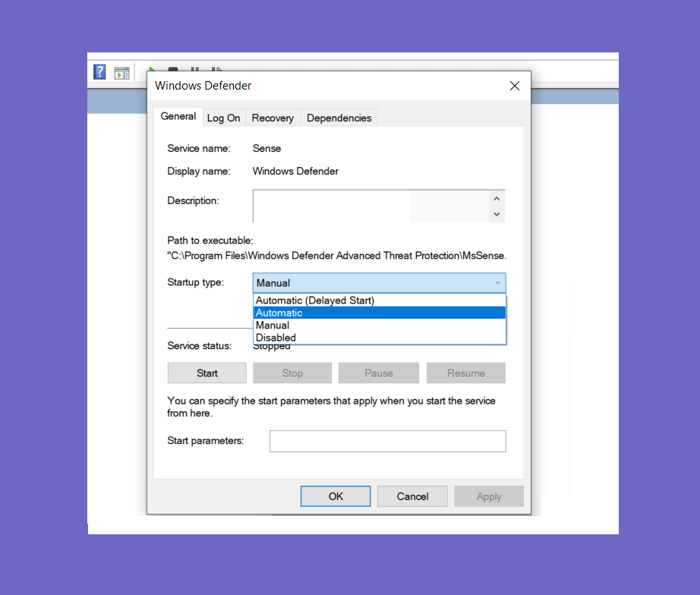Confirm the dialog with OK

click(336, 496)
